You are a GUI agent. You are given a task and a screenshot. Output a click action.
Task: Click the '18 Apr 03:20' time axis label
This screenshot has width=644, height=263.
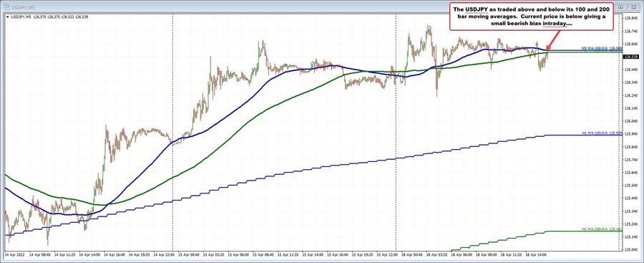[436, 255]
